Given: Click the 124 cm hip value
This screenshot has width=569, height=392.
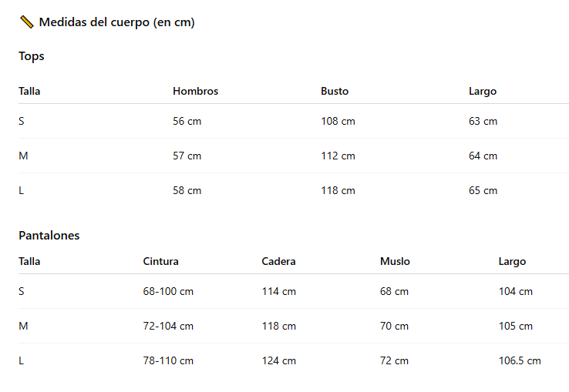Looking at the screenshot, I should (x=279, y=361).
